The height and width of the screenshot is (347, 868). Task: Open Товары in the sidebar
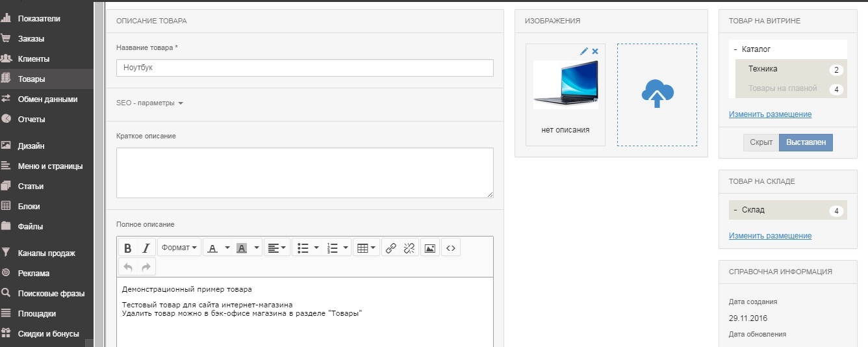point(47,79)
